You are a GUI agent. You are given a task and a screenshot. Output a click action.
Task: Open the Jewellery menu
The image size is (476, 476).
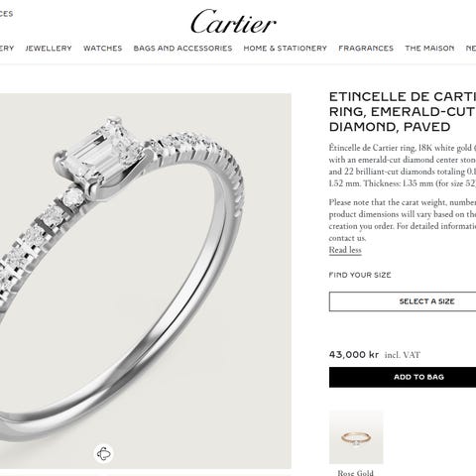point(49,49)
